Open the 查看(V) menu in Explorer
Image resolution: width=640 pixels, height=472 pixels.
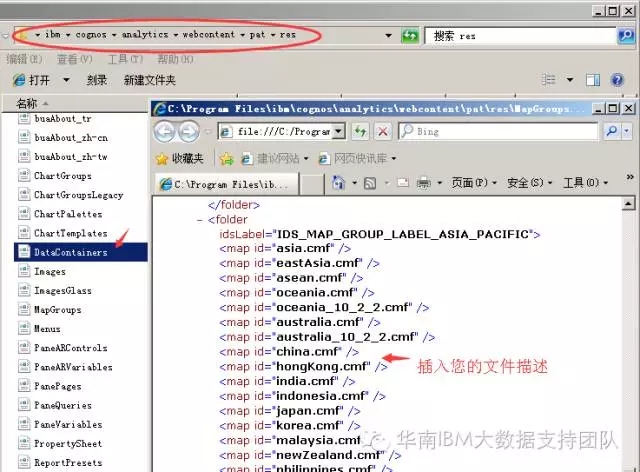point(74,59)
